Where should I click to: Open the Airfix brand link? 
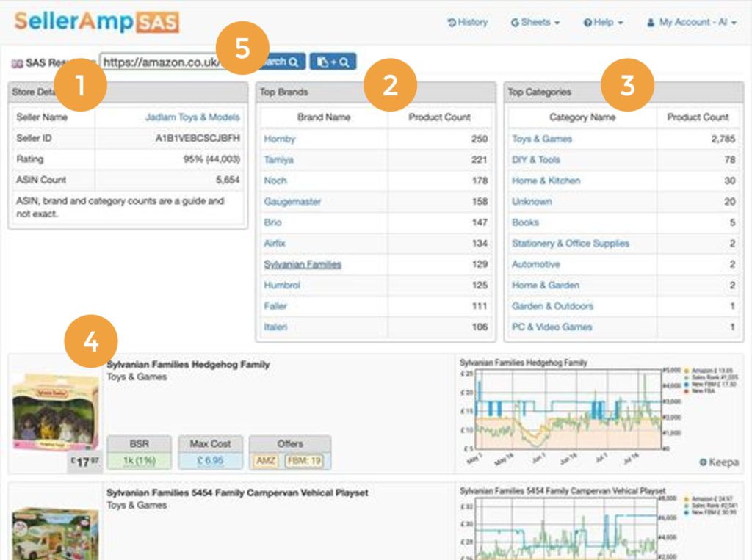tap(275, 243)
